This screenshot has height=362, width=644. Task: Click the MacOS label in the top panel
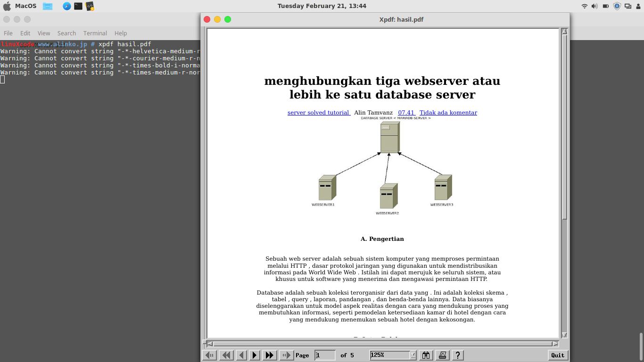pos(25,6)
